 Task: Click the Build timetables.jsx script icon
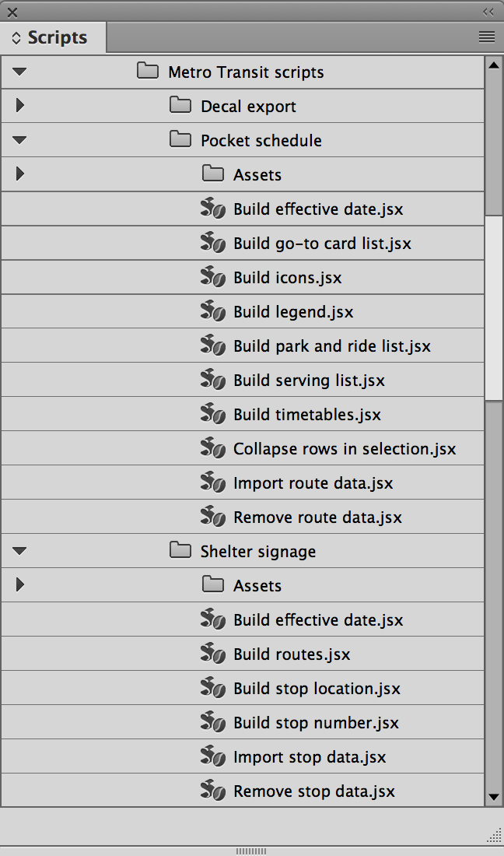[x=212, y=414]
